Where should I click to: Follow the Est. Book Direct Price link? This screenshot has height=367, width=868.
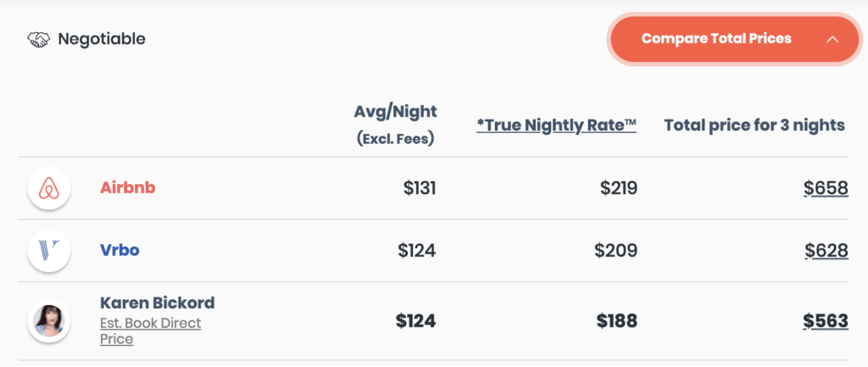coord(150,331)
